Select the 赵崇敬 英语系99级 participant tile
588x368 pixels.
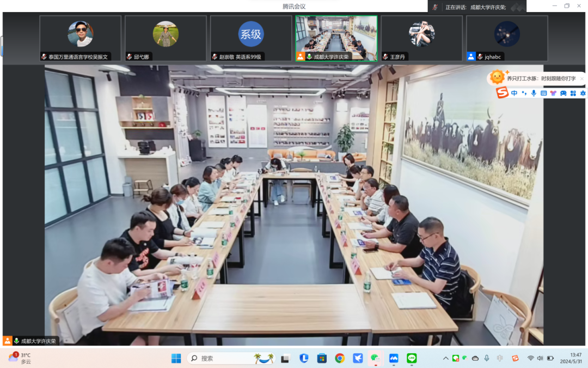(x=251, y=38)
